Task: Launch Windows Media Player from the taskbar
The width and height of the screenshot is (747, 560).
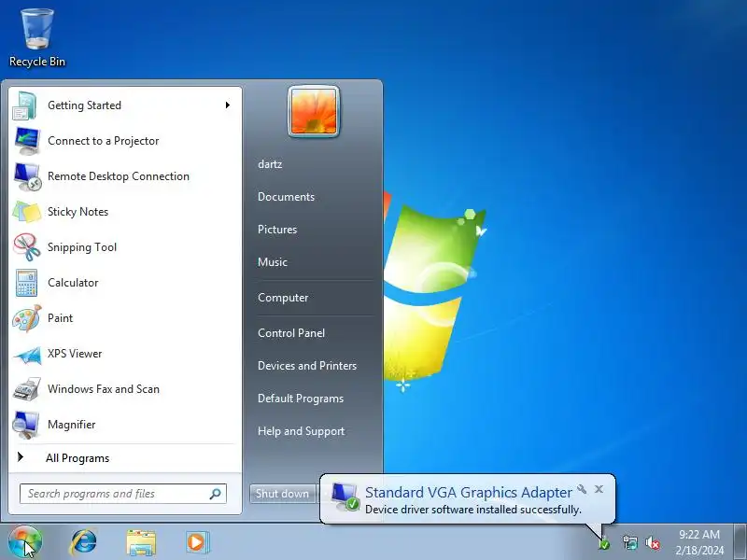Action: point(196,542)
